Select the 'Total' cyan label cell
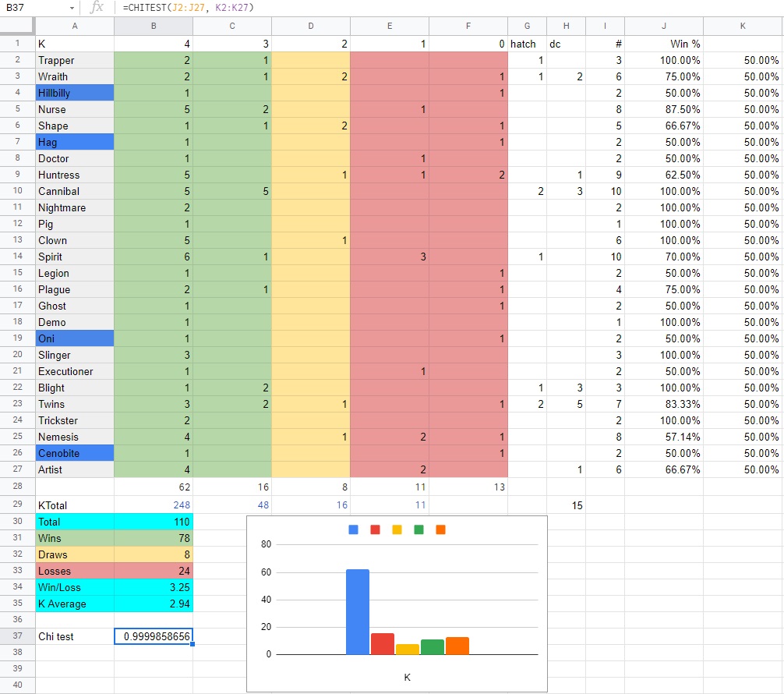This screenshot has height=694, width=784. [75, 522]
